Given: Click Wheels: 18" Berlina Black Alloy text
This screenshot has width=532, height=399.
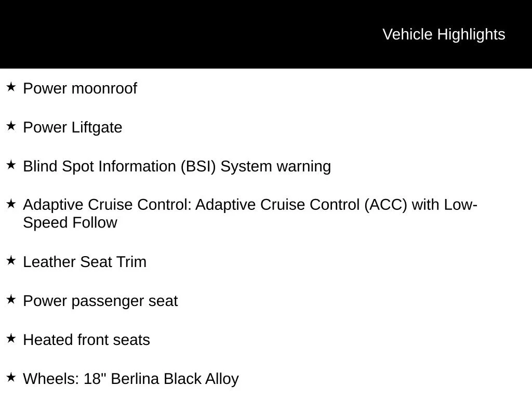Looking at the screenshot, I should pyautogui.click(x=131, y=379).
